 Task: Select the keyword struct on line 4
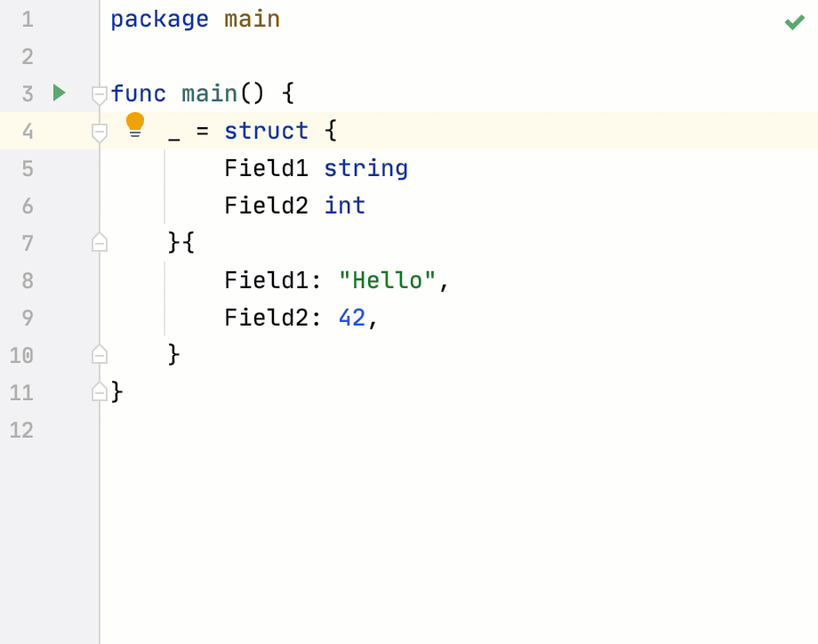(266, 131)
